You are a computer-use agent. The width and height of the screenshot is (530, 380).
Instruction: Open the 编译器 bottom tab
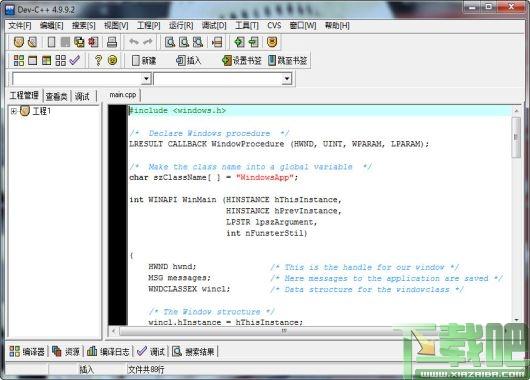click(27, 352)
